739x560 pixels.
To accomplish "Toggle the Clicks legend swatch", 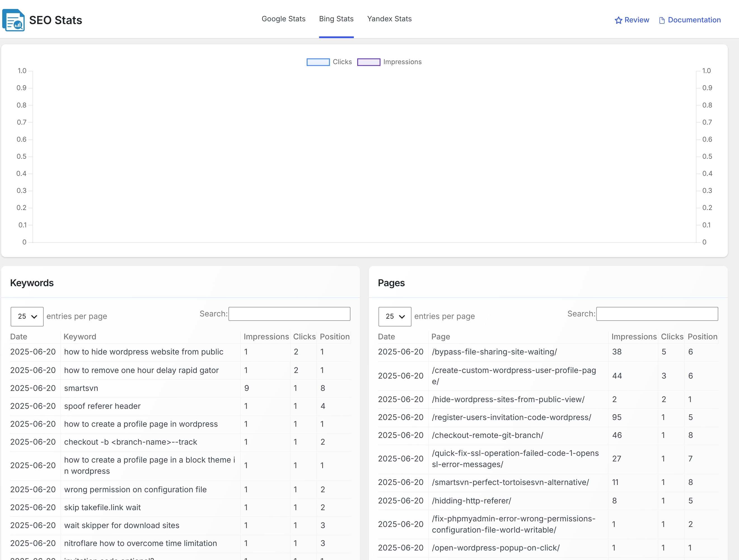I will [x=318, y=62].
